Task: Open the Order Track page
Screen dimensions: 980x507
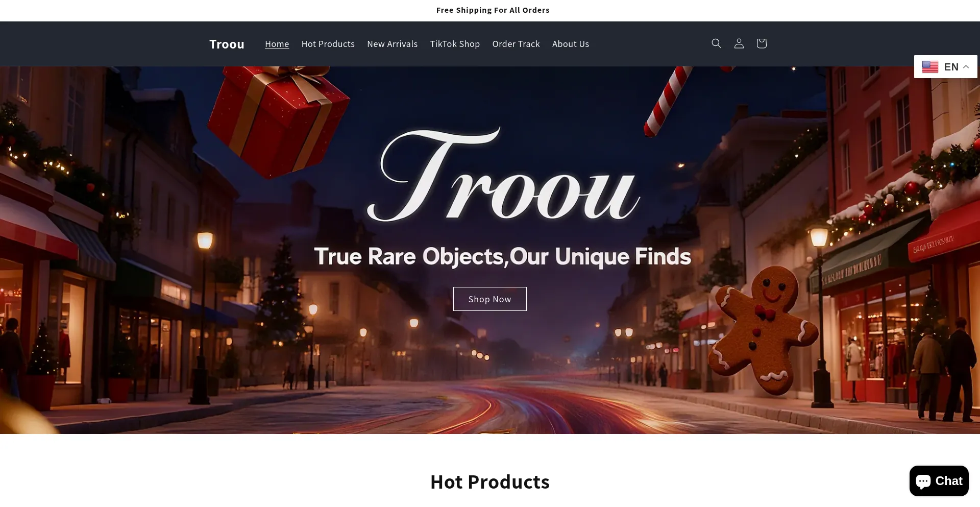Action: [x=516, y=44]
